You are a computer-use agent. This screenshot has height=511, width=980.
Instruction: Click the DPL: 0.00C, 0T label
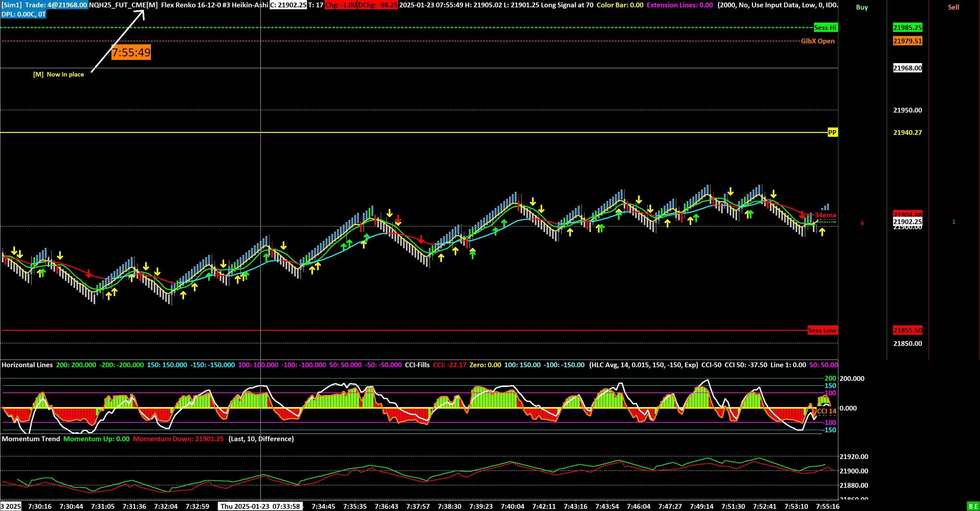[24, 14]
